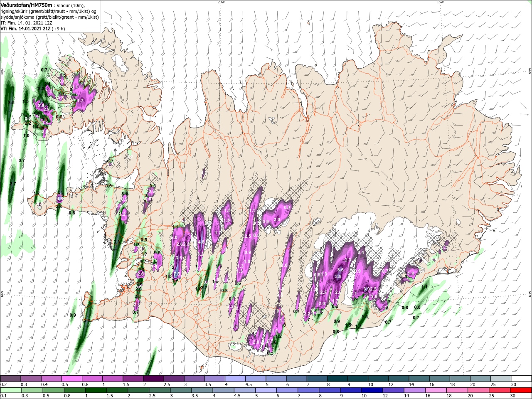Screen dimensions: 532x399
Task: Click the dark navy blue swatch in the rain legend
Action: pos(372,390)
